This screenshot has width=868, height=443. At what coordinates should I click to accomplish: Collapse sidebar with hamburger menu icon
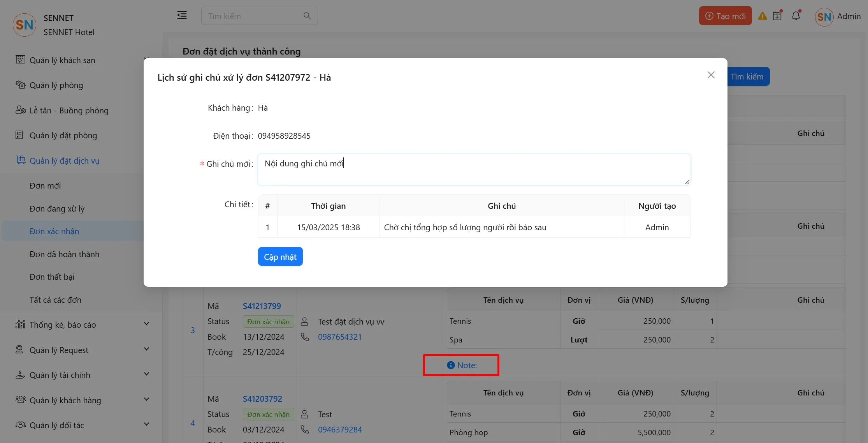(x=182, y=16)
